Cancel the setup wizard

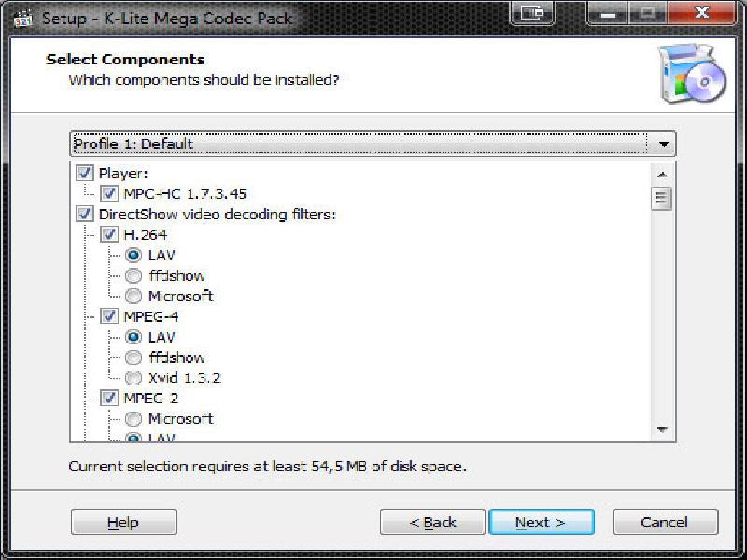665,522
